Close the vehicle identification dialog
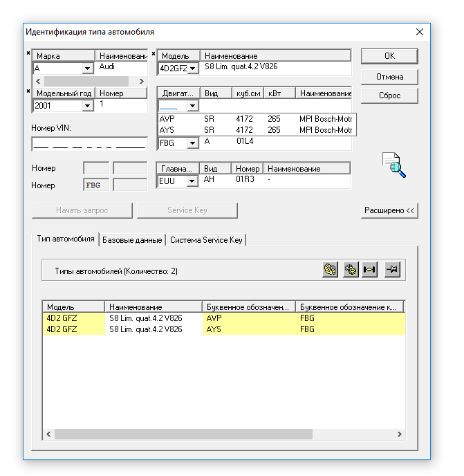The image size is (464, 476). 419,32
